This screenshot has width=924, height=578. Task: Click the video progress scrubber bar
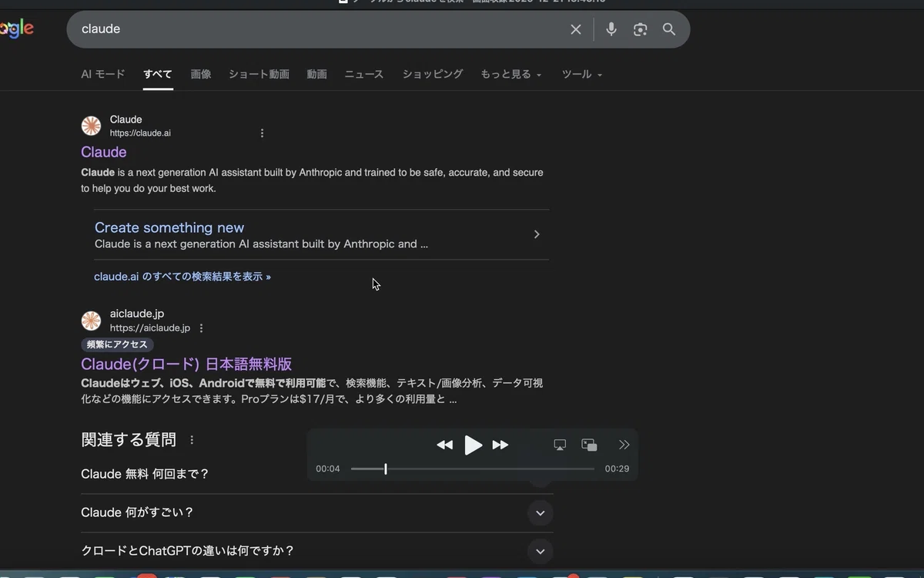coord(473,469)
